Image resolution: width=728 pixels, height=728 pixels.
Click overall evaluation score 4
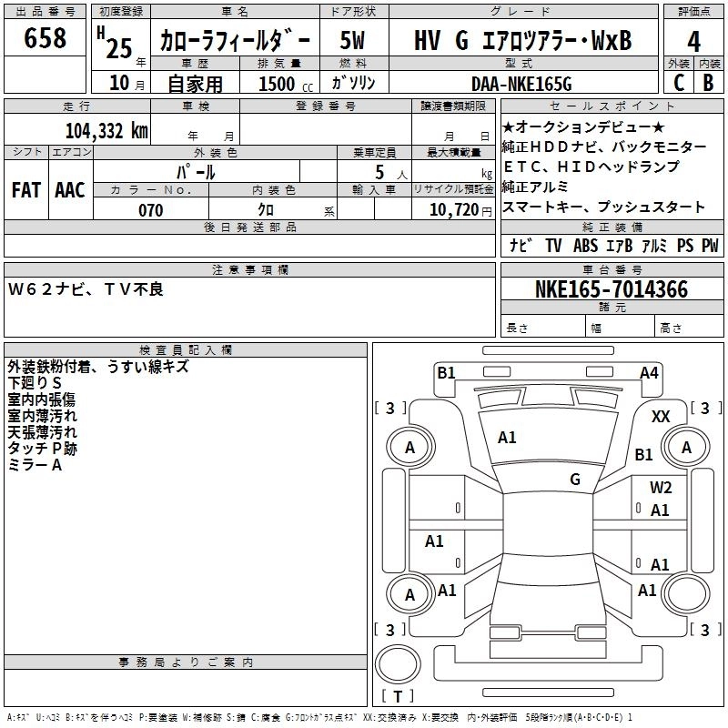(693, 42)
